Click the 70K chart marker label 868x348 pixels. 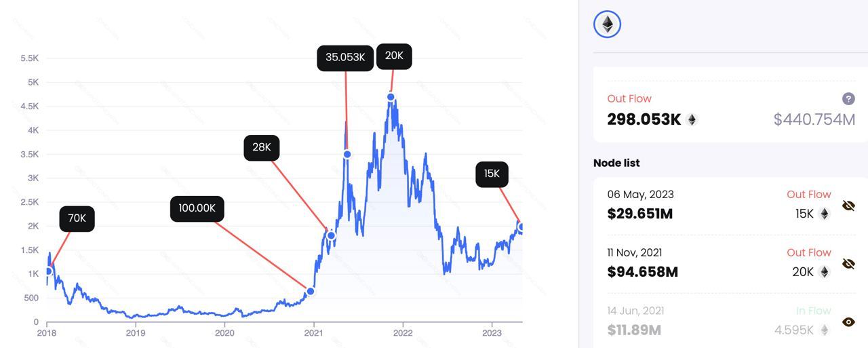click(x=77, y=218)
